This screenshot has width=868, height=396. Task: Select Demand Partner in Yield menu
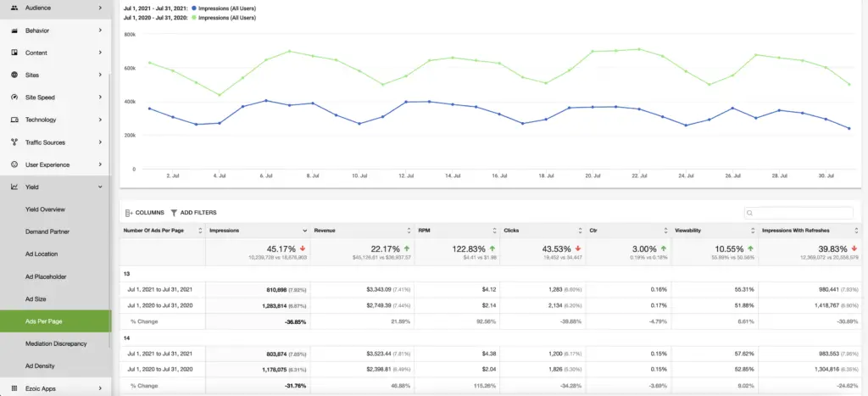[x=47, y=231]
